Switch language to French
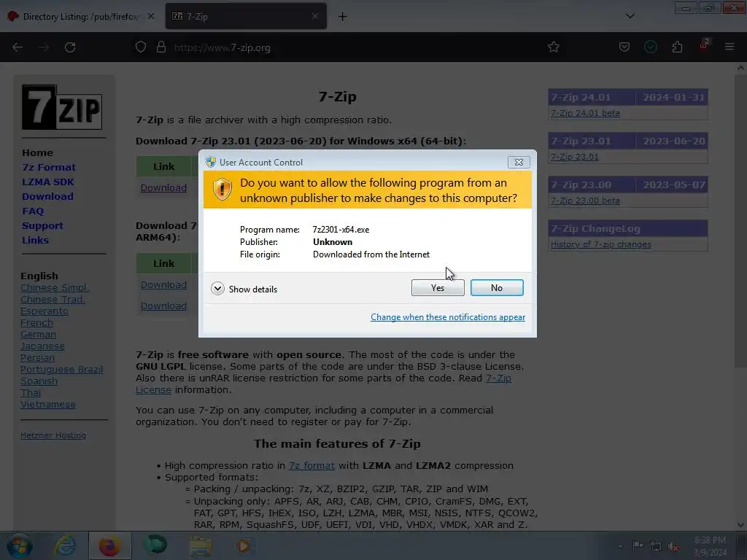 pos(36,323)
